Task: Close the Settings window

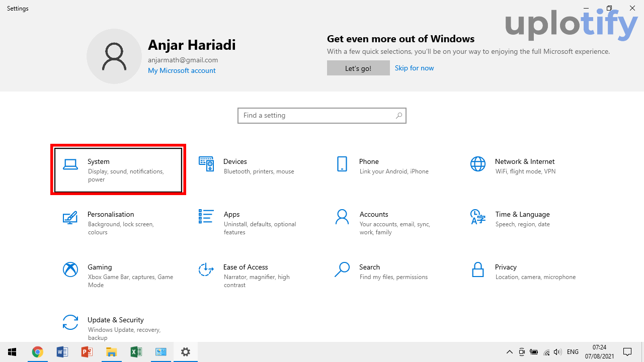Action: pyautogui.click(x=632, y=8)
